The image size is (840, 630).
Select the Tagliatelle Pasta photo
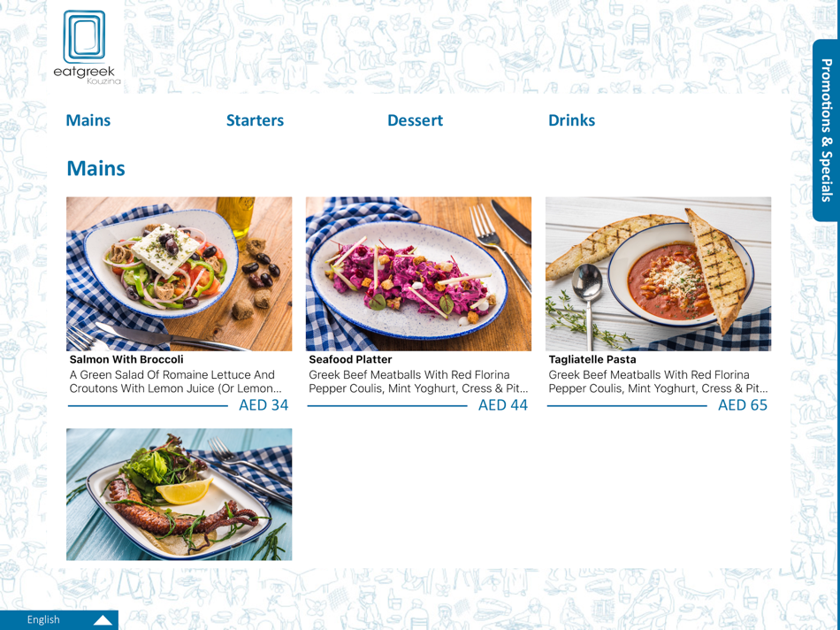pos(658,273)
